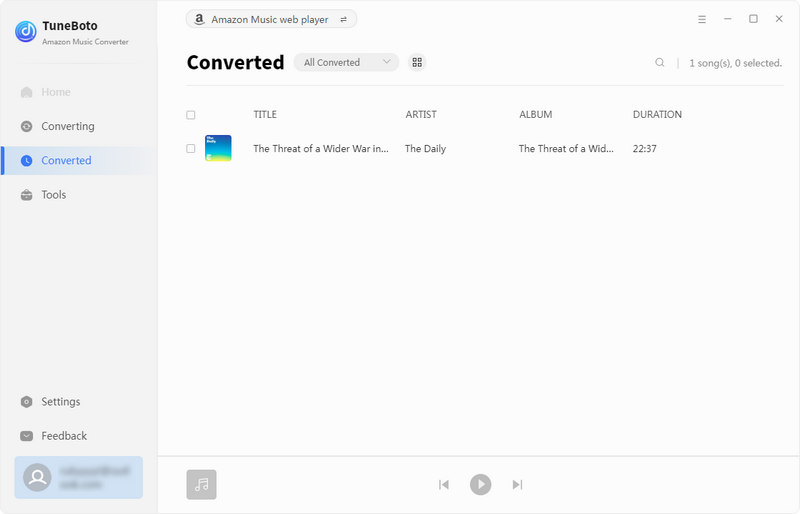
Task: Expand the All Converted dropdown
Action: [346, 62]
